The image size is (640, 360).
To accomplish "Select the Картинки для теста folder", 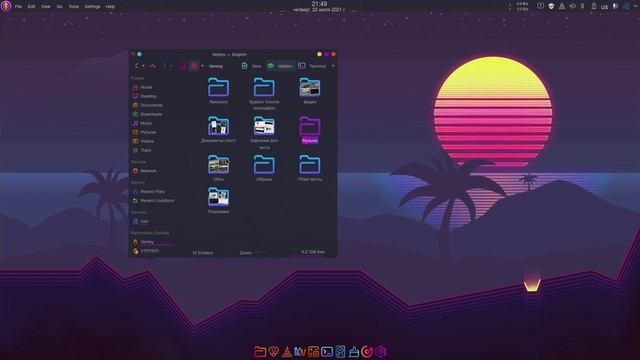I will [264, 132].
